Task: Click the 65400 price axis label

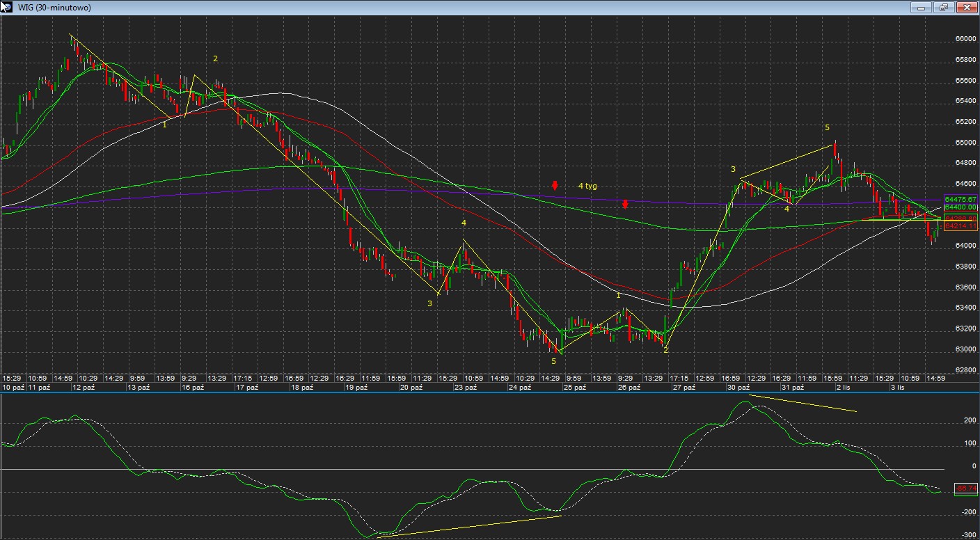Action: pos(965,101)
